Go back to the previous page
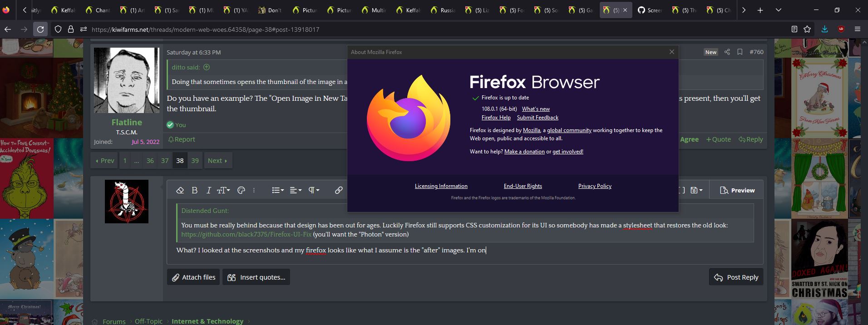Viewport: 868px width, 325px height. (8, 30)
